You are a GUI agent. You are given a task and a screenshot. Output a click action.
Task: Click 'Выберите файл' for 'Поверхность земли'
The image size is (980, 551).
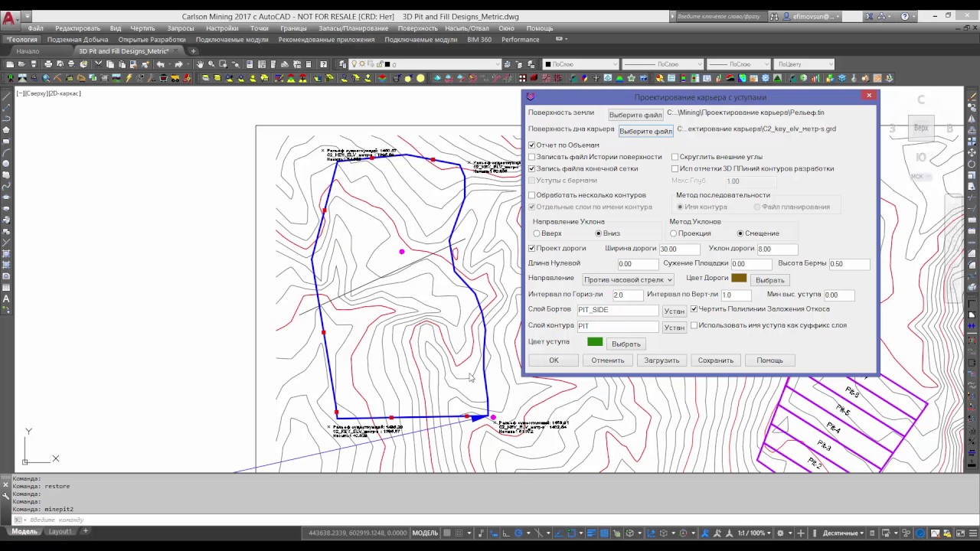click(x=635, y=115)
